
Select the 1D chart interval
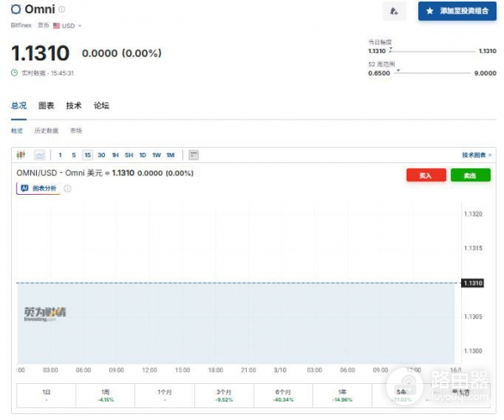click(x=143, y=155)
